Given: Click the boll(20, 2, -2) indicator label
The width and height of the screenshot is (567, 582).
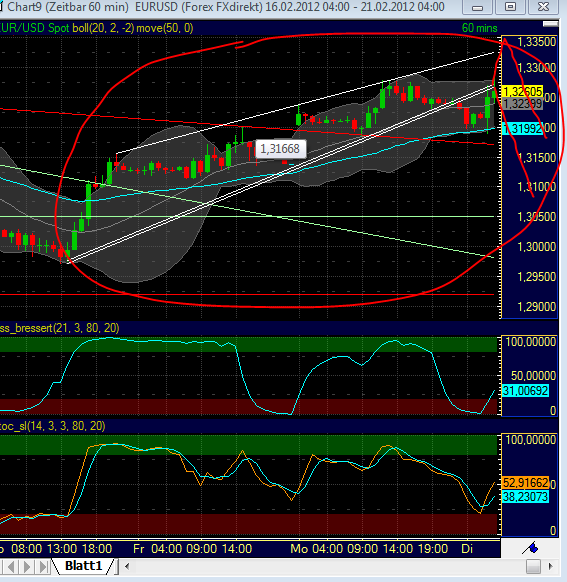Looking at the screenshot, I should pyautogui.click(x=104, y=28).
